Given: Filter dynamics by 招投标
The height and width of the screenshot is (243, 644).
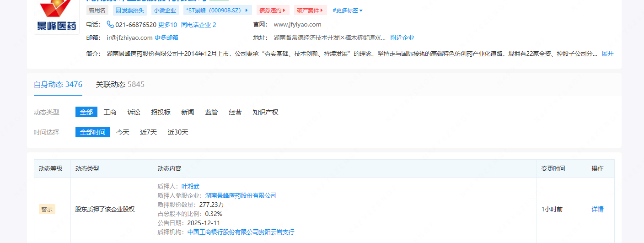Looking at the screenshot, I should pos(161,112).
